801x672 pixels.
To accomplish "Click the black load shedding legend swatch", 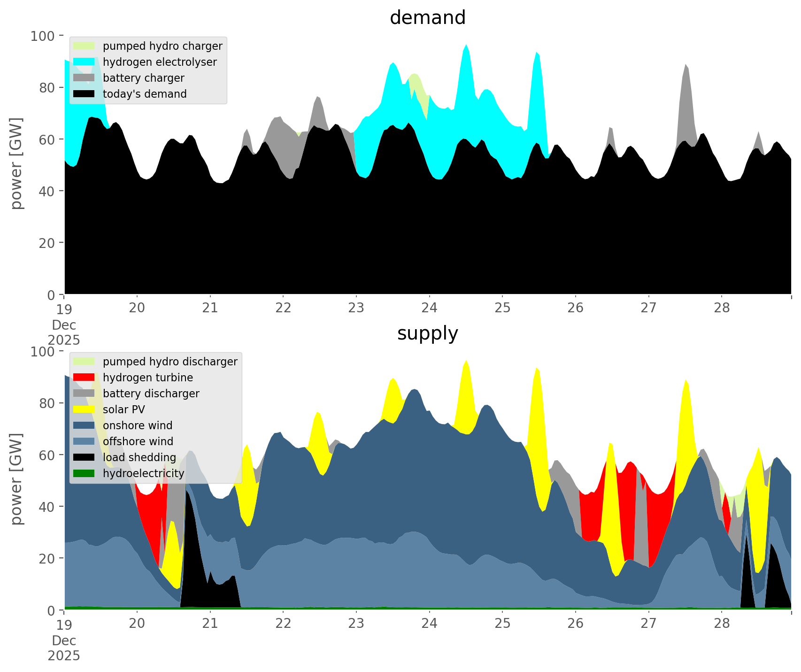I will (x=84, y=457).
